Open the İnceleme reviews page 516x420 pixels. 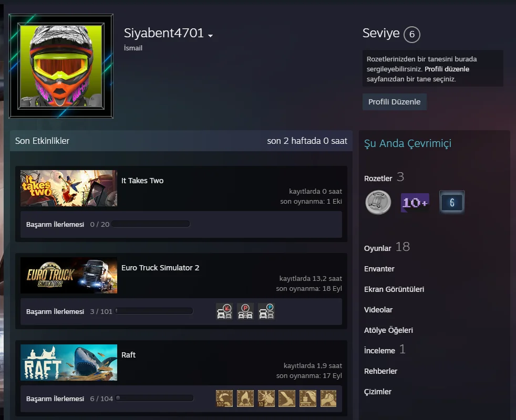point(379,351)
